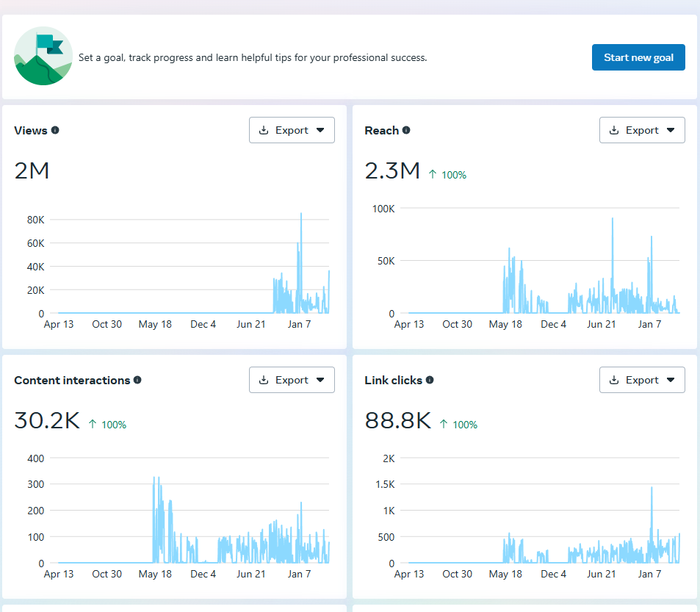Click Apr 13 date label under Reach chart
This screenshot has height=612, width=700.
(409, 324)
